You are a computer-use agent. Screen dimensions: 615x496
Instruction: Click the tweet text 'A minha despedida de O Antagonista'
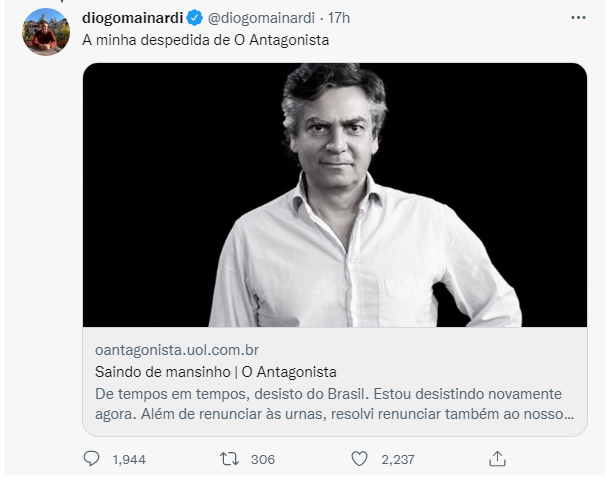(206, 40)
